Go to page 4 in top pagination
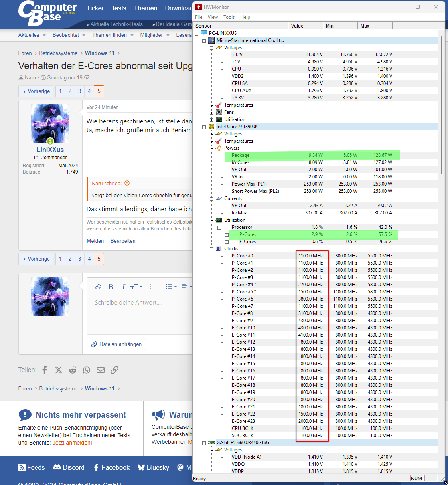Screen dimensions: 448x485 (89, 91)
